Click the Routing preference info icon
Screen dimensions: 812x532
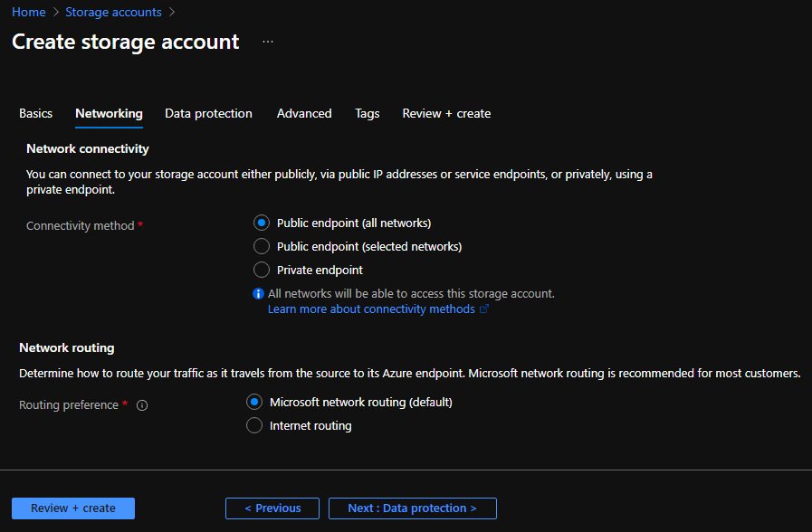(x=142, y=405)
